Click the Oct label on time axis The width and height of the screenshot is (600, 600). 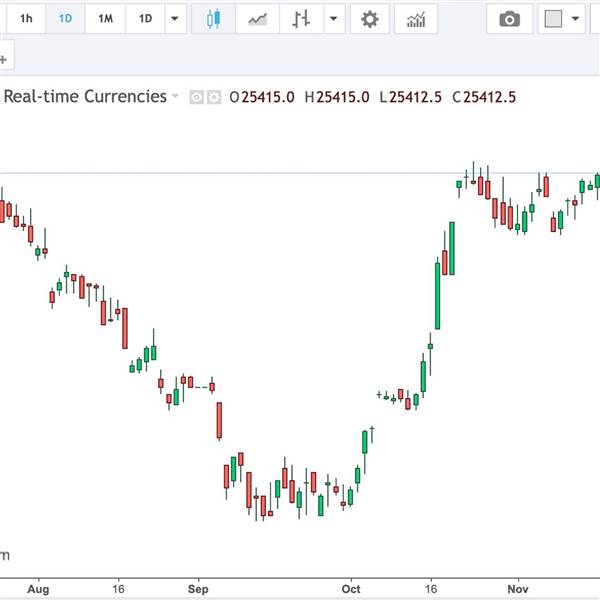pyautogui.click(x=351, y=589)
